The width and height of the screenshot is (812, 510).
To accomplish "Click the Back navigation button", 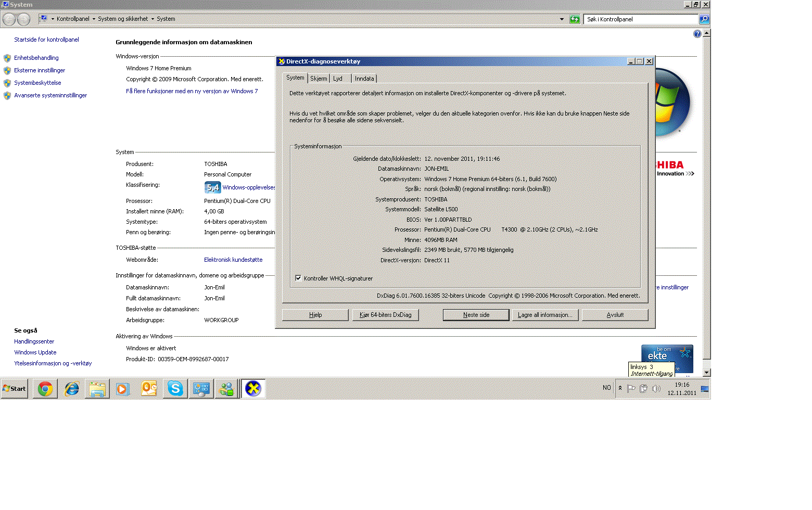I will coord(9,19).
